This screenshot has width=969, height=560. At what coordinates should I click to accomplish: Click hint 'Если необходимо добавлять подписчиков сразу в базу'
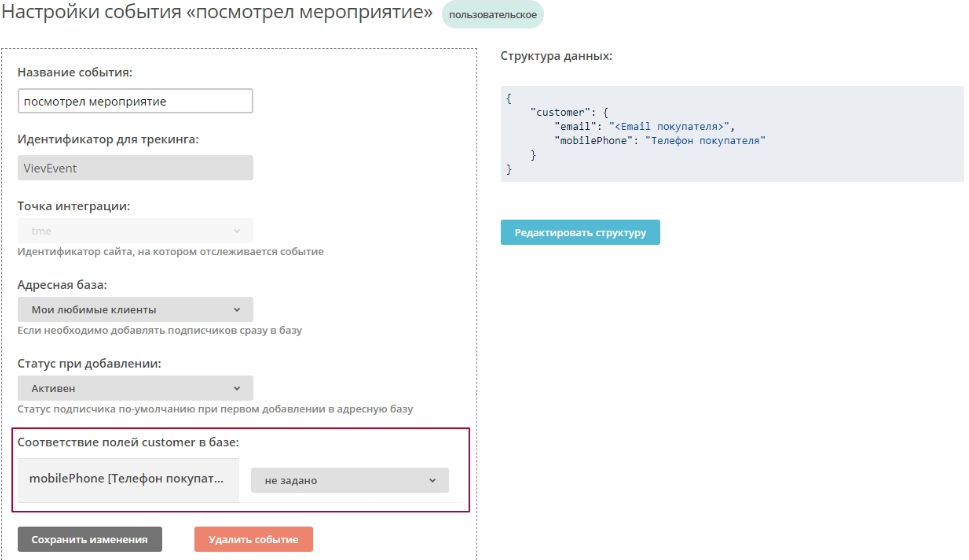point(159,330)
